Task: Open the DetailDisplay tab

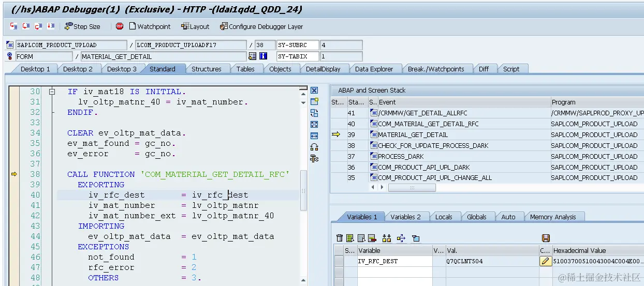Action: tap(323, 69)
